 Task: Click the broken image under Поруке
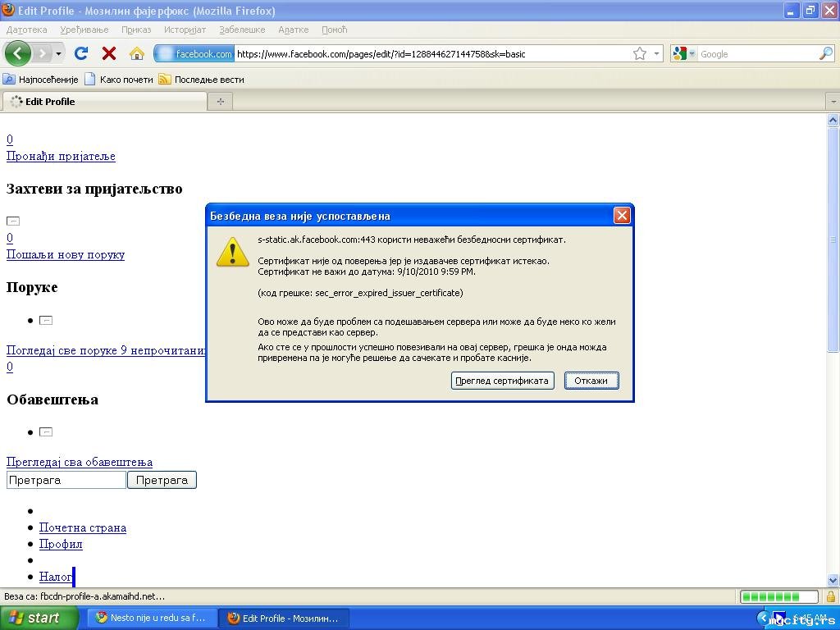46,321
